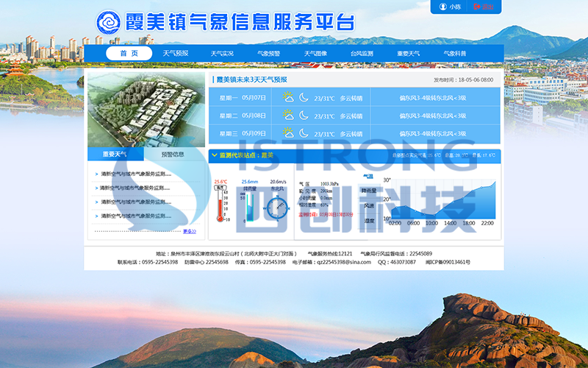
Task: Switch the chart to 湿度
Action: point(369,220)
